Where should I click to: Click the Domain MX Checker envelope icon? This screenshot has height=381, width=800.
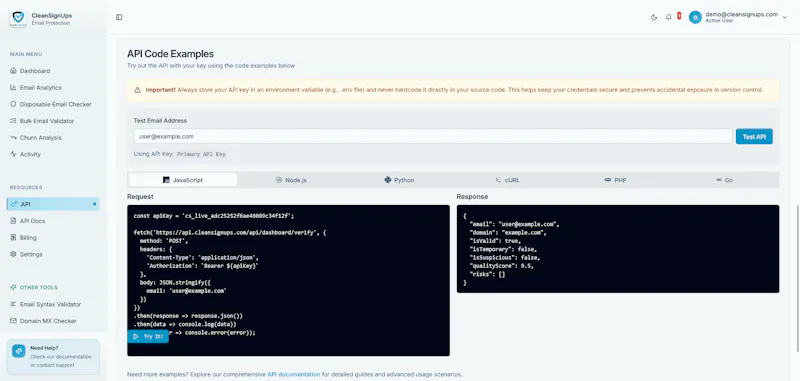(x=13, y=321)
